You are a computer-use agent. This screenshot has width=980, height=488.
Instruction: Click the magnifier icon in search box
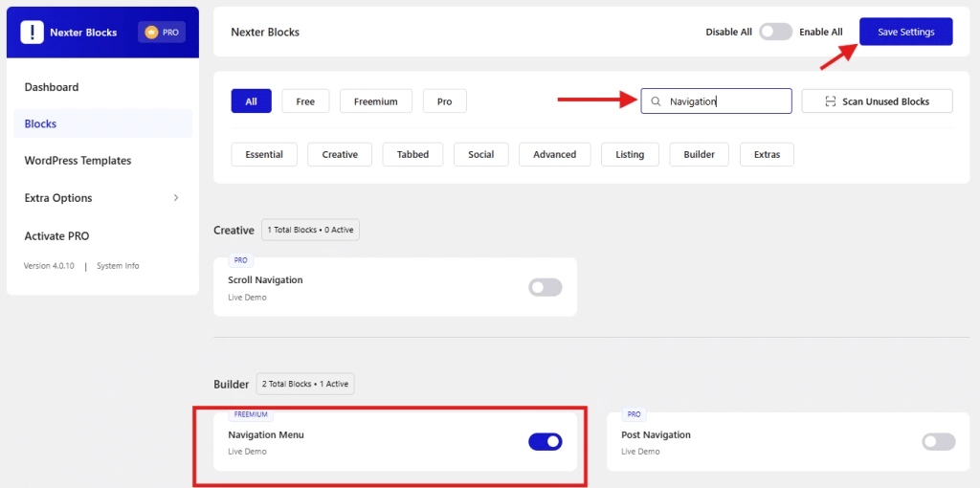656,101
